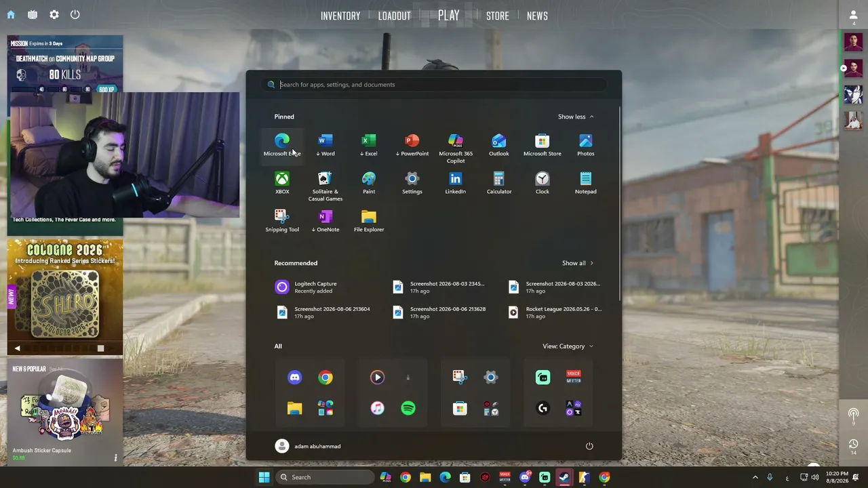The image size is (868, 488).
Task: Open Chrome in the All apps grid
Action: coord(325,378)
